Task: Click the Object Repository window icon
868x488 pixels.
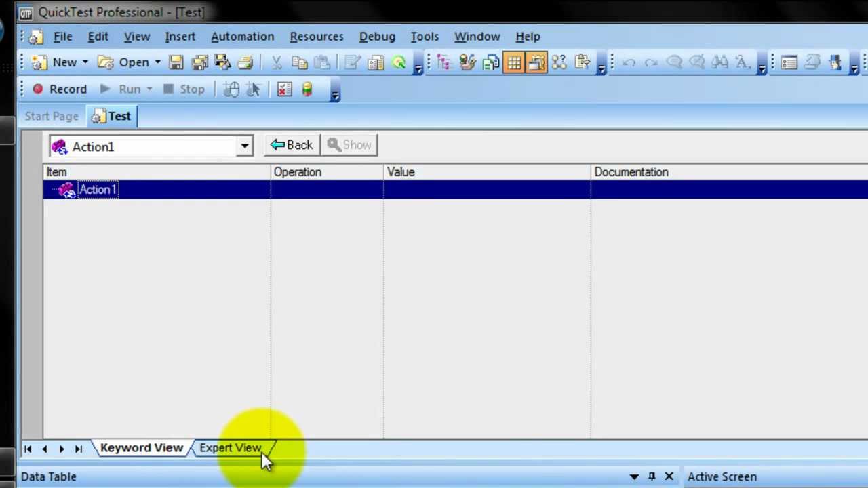Action: point(789,62)
